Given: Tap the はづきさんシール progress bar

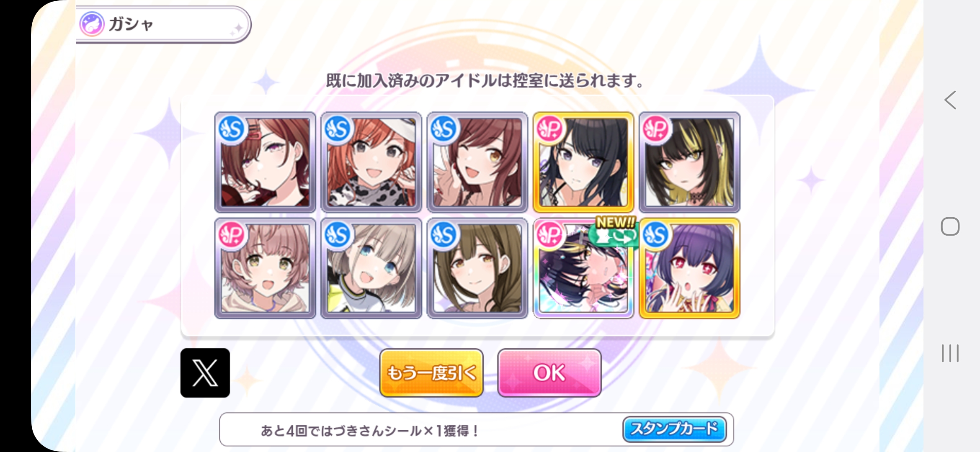Looking at the screenshot, I should coord(477,429).
